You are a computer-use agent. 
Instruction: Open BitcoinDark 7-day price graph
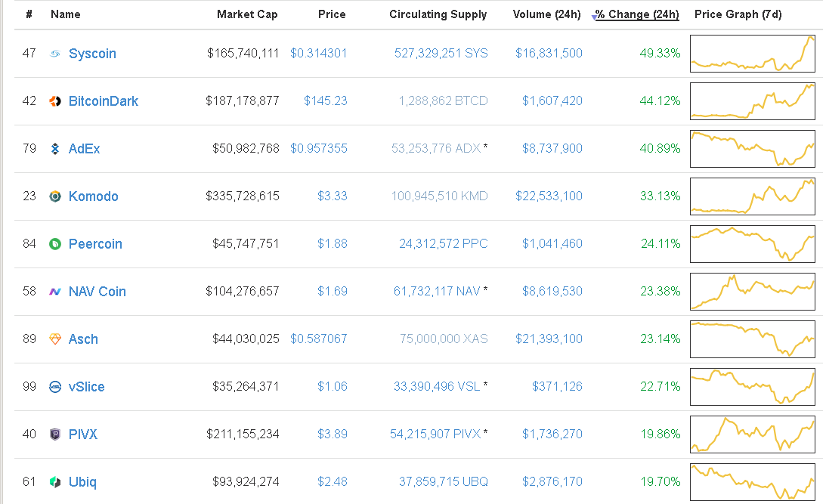pos(752,101)
